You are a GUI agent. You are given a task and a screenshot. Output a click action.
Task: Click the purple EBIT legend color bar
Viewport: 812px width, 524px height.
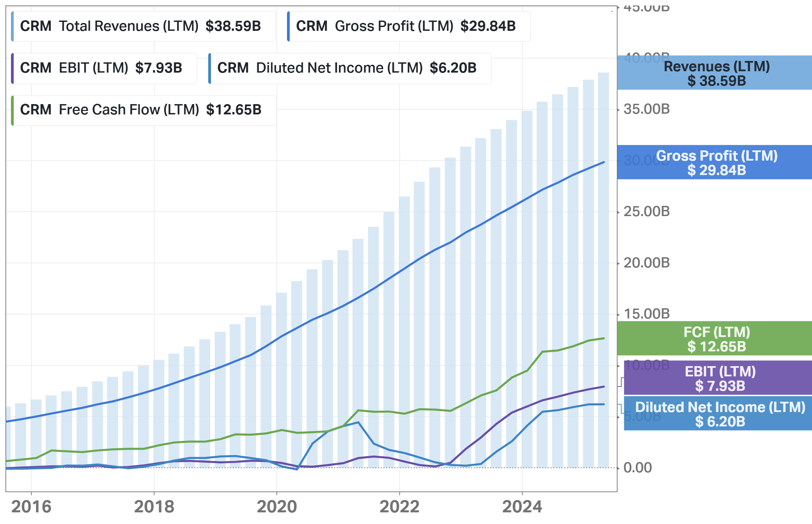click(x=12, y=68)
